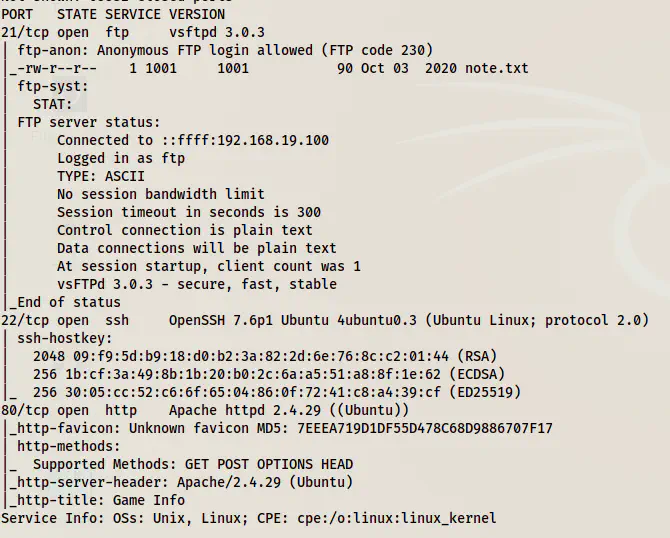The image size is (670, 538).
Task: Click the 'Logged in as ftp' line
Action: 120,158
